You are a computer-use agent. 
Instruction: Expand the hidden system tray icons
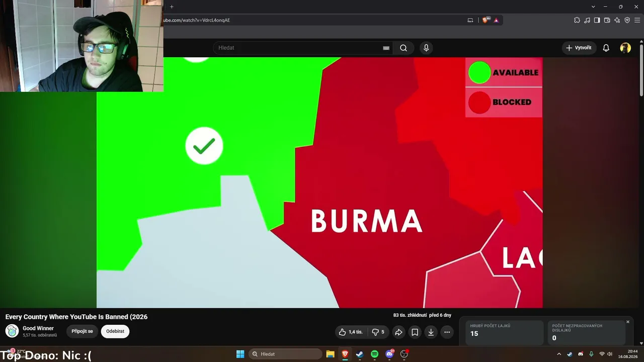(x=558, y=354)
